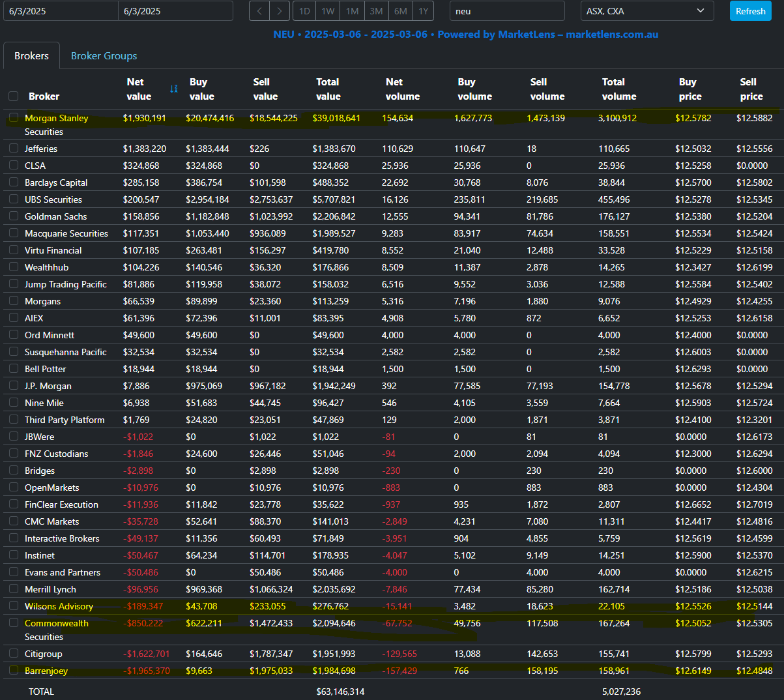This screenshot has height=700, width=784.
Task: Select the Barrenjoey row checkbox
Action: pos(14,671)
